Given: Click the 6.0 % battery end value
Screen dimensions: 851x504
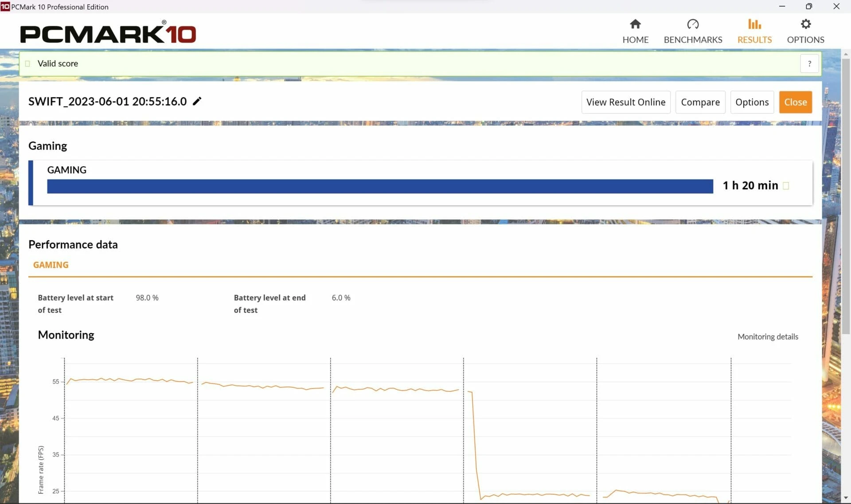Looking at the screenshot, I should [x=341, y=297].
